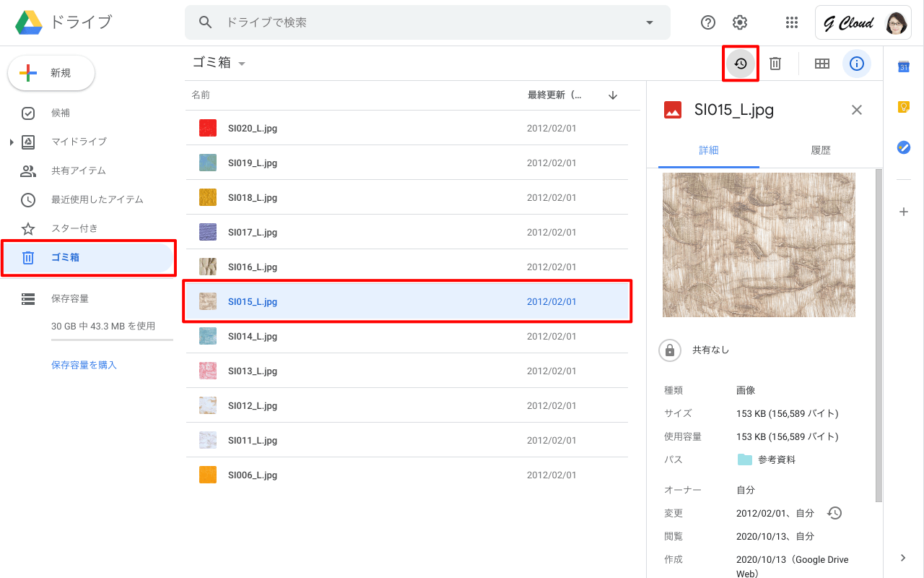This screenshot has height=578, width=924.
Task: Click the purple SI017_L.jpg thumbnail
Action: point(208,232)
